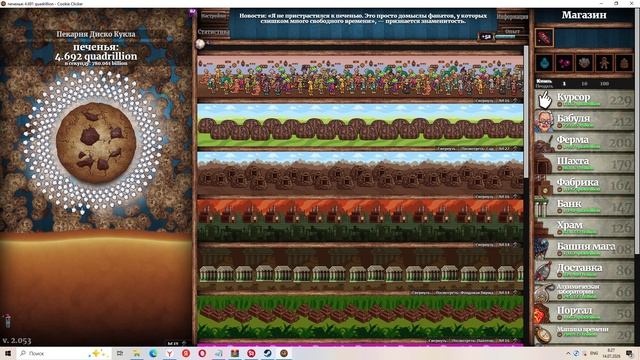
Task: Level up the grandma row with its arrow
Action: pyautogui.click(x=516, y=100)
